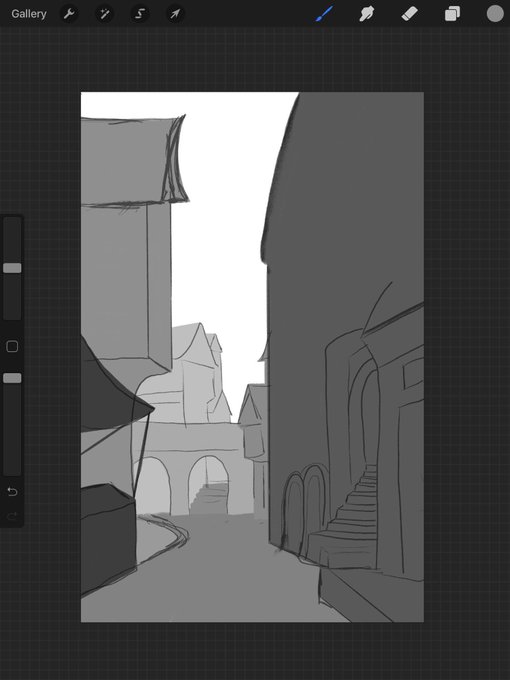Select the Eraser tool
The width and height of the screenshot is (510, 680).
point(409,14)
